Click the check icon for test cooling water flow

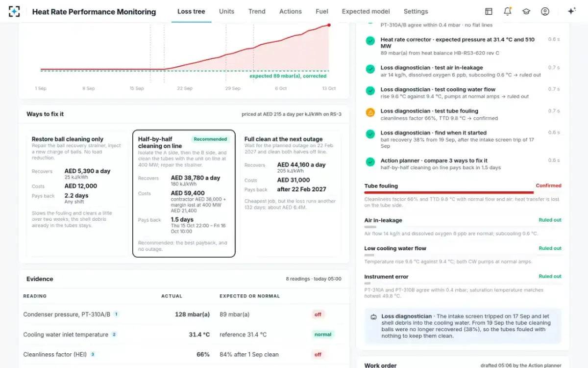[x=370, y=91]
